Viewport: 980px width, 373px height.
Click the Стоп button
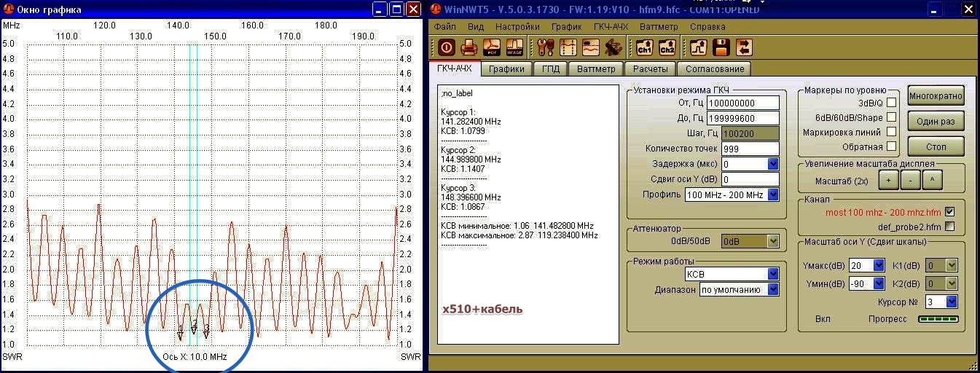tap(937, 146)
